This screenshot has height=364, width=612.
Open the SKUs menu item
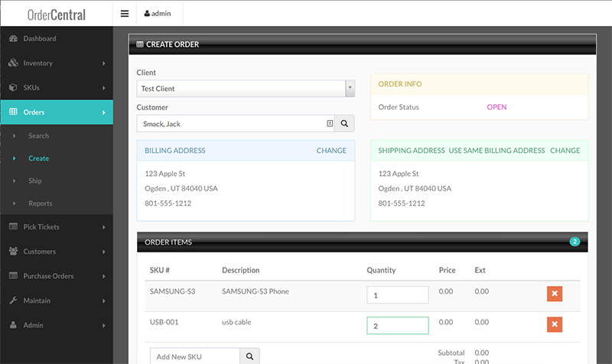(x=57, y=88)
